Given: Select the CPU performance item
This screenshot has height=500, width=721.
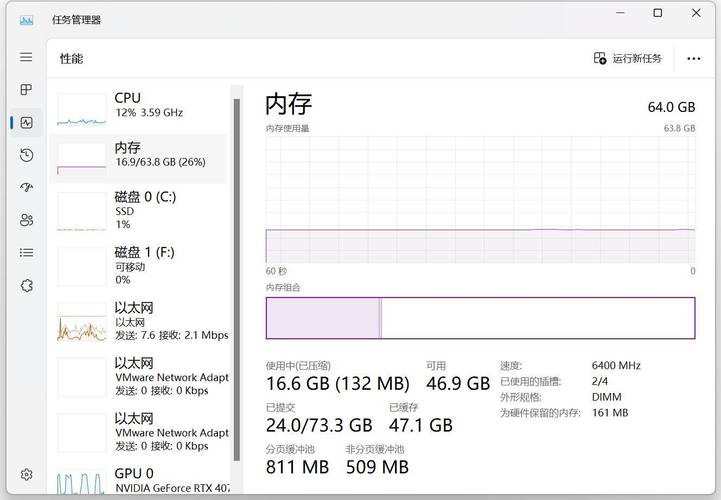Looking at the screenshot, I should (141, 106).
